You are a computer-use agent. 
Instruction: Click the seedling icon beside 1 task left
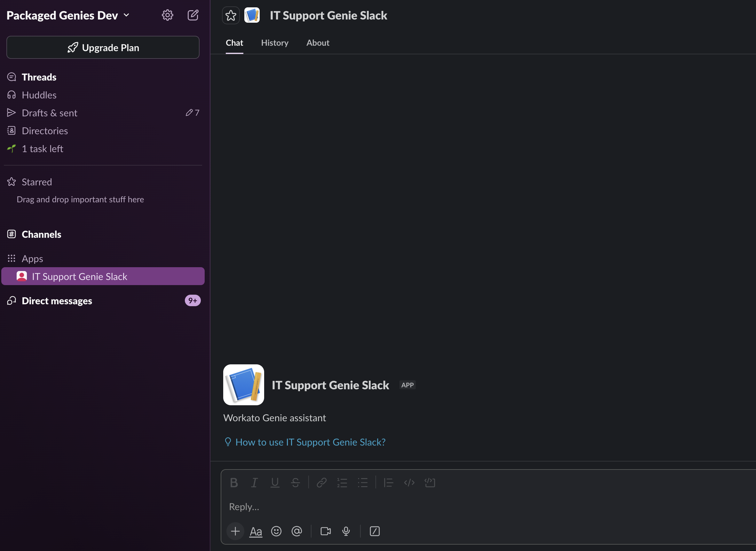[x=11, y=148]
